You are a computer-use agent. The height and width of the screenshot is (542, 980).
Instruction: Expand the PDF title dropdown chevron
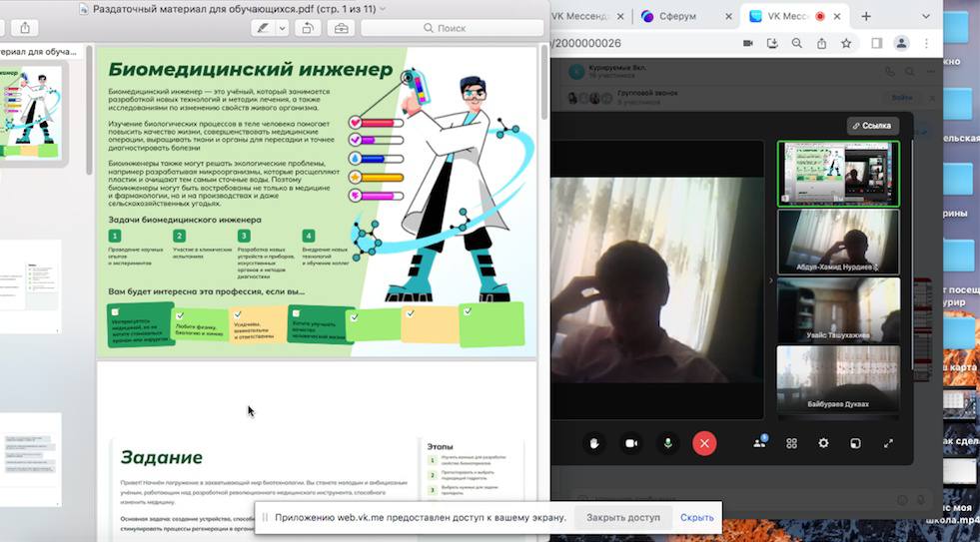pyautogui.click(x=383, y=9)
